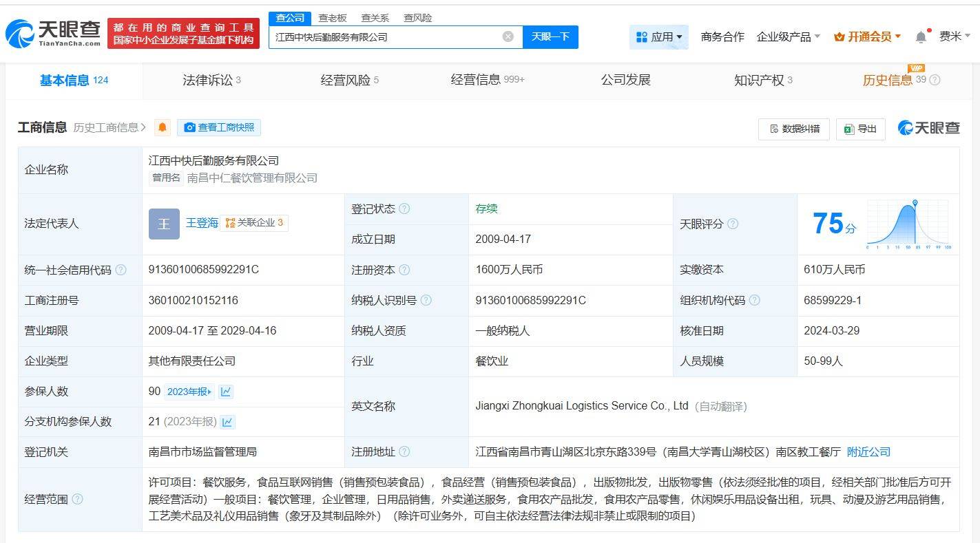Open 商务合作 link

722,36
